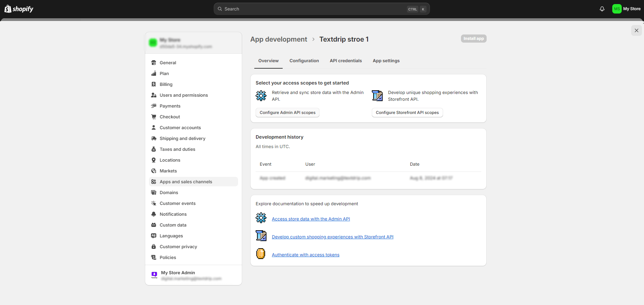
Task: Click the Admin API gear illustration
Action: click(x=261, y=96)
